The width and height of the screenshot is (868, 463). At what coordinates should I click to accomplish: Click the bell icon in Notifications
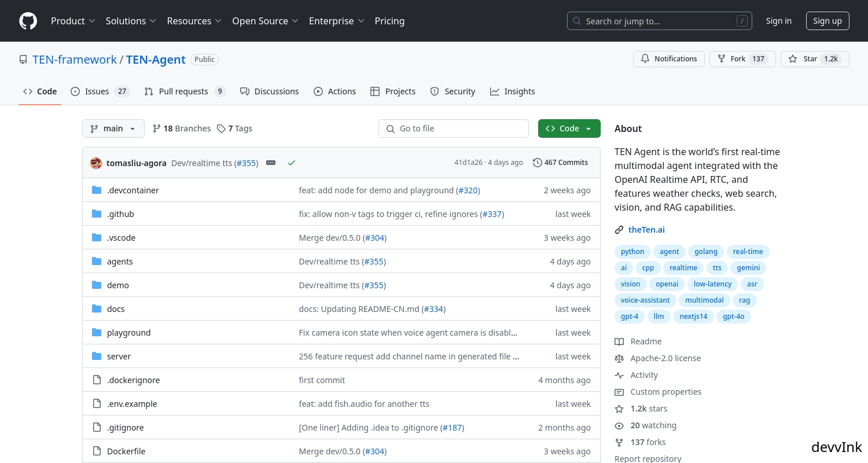click(645, 59)
